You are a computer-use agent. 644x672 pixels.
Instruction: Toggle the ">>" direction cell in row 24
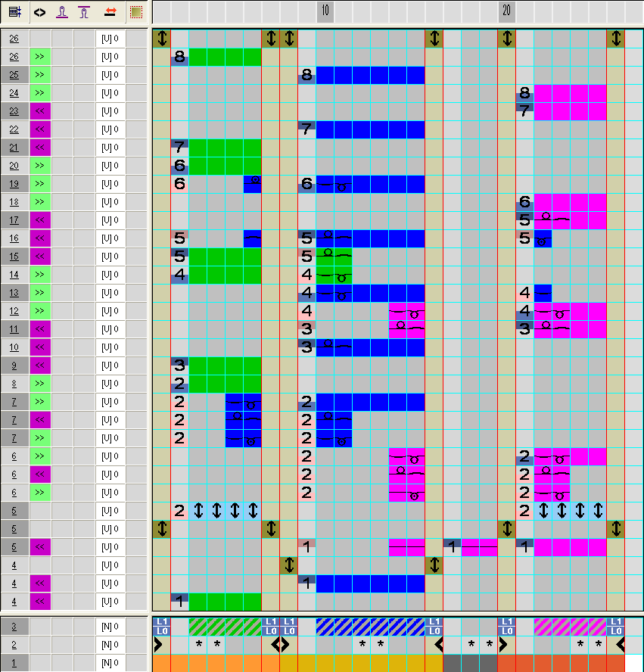[40, 93]
